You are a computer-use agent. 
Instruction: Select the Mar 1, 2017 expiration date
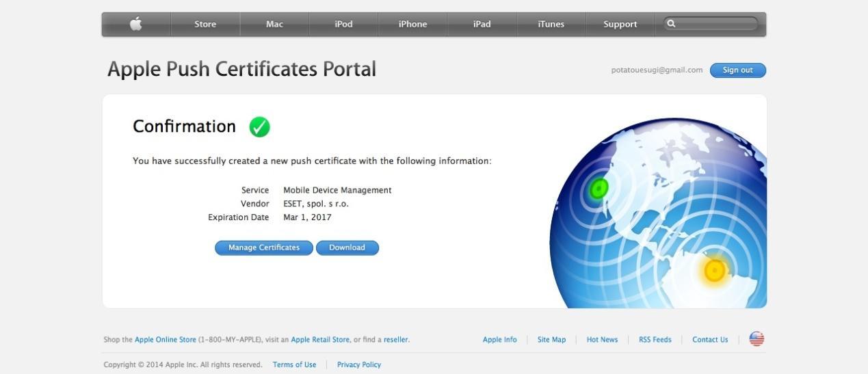[307, 217]
